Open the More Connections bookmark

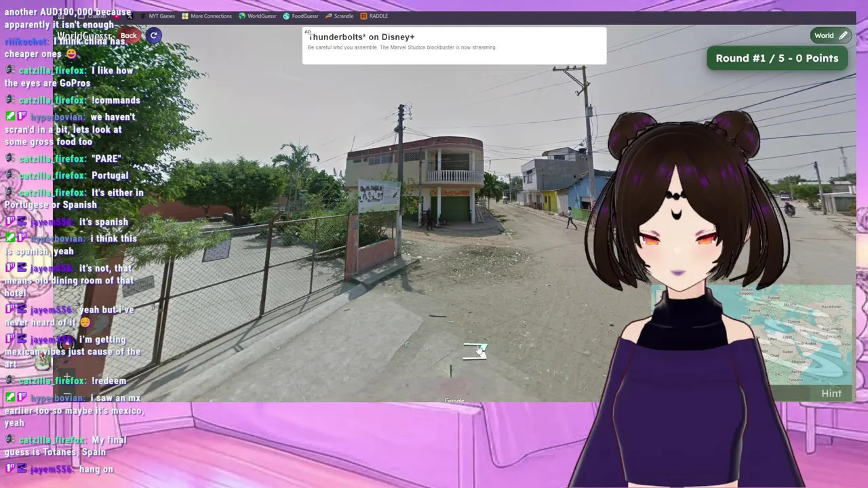pyautogui.click(x=206, y=16)
